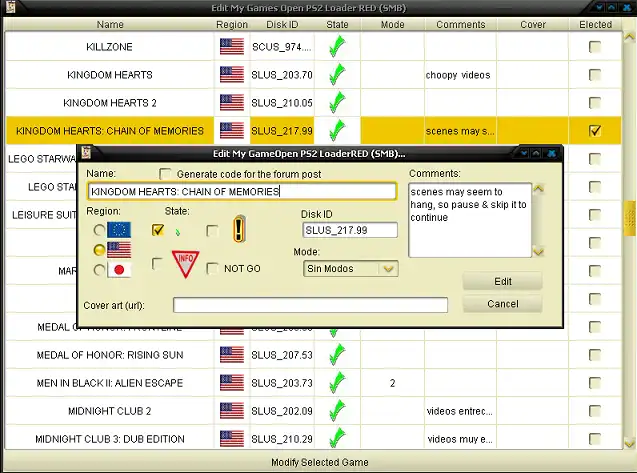The width and height of the screenshot is (637, 473).
Task: Click the main window title bar app icon
Action: [x=10, y=7]
